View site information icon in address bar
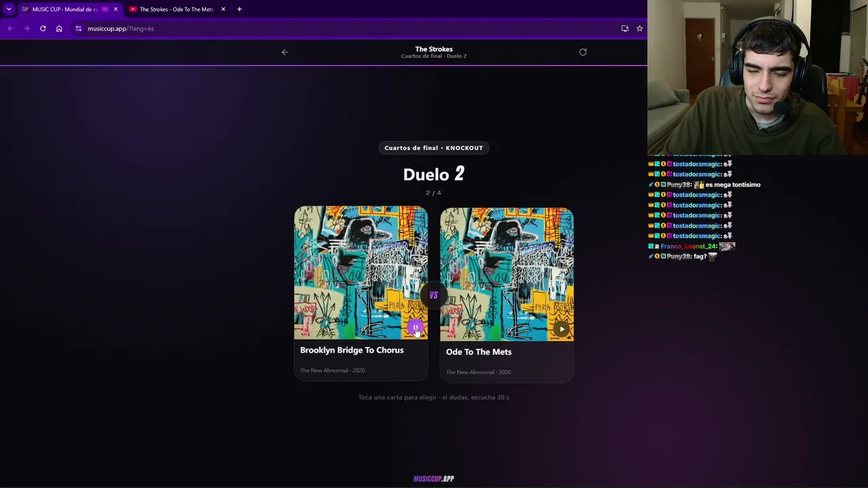Viewport: 868px width, 488px height. (79, 28)
